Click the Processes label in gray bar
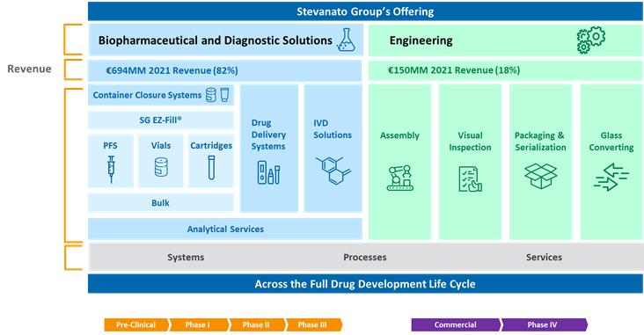 coord(365,258)
